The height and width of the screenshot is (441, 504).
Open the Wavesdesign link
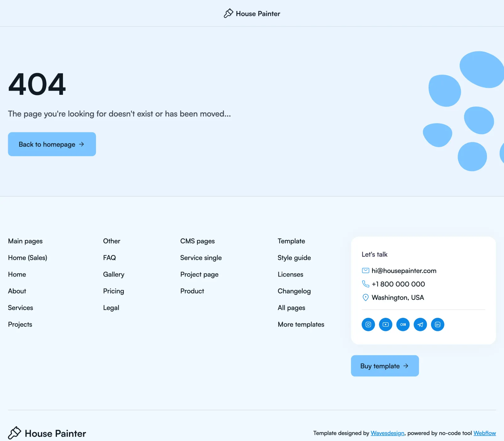[x=387, y=433]
